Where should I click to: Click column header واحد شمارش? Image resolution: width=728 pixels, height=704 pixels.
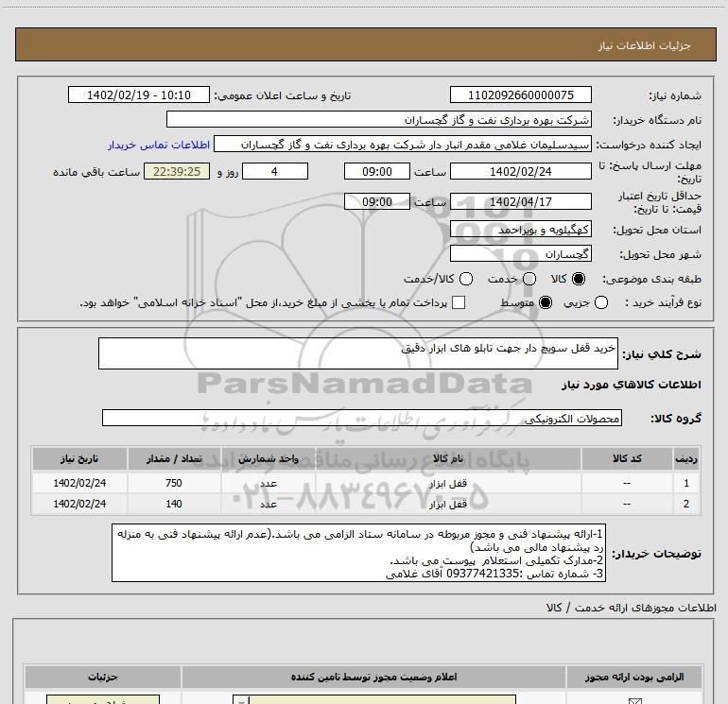269,459
